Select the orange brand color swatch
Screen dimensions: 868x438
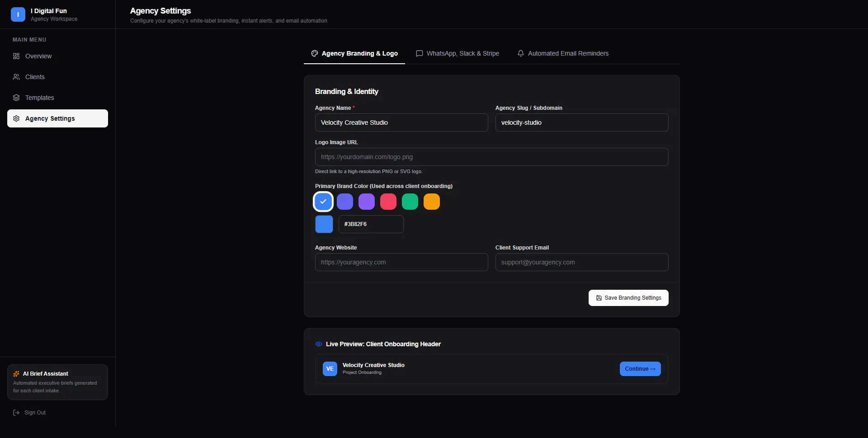(432, 202)
